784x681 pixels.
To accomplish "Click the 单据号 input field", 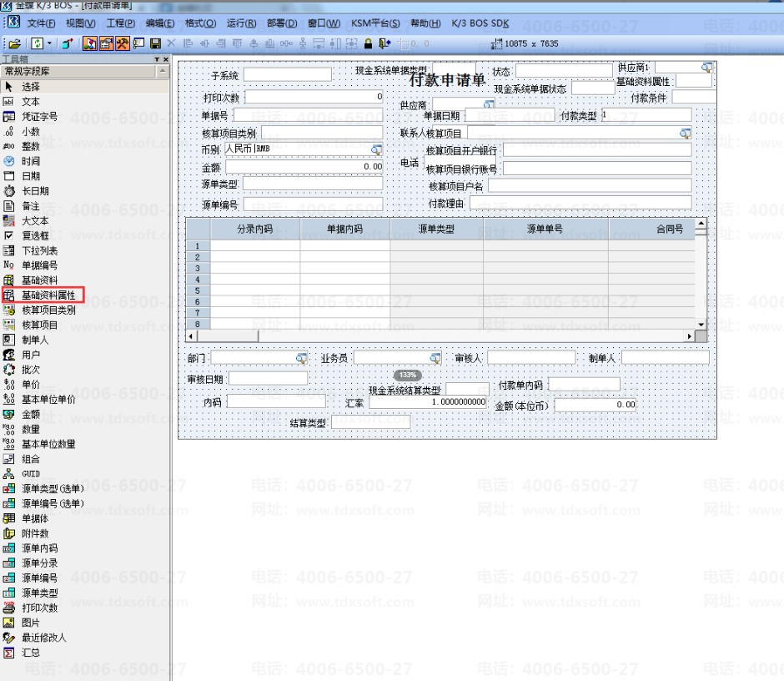I will click(308, 115).
